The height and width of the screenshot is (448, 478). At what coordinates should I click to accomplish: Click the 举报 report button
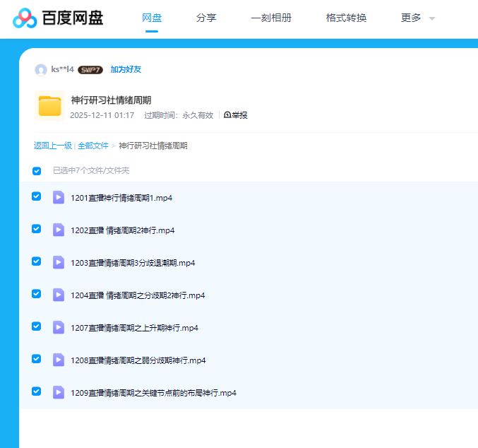pyautogui.click(x=236, y=115)
